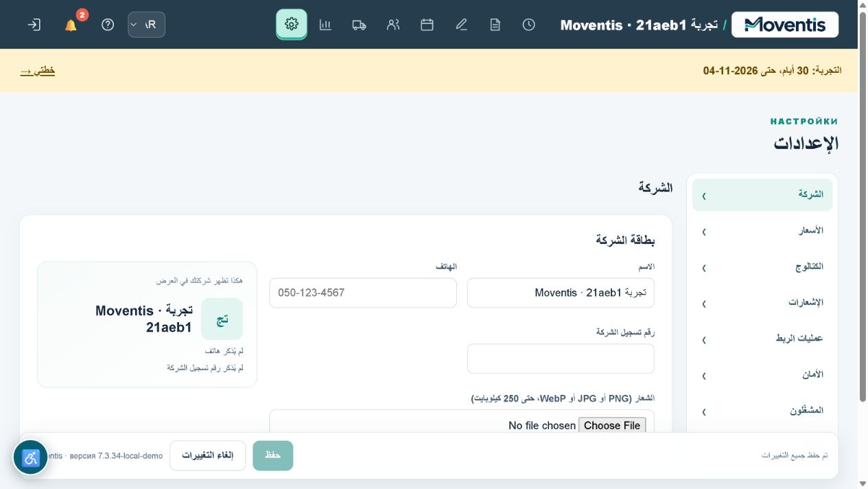Click the help question mark icon
This screenshot has width=868, height=489.
(x=108, y=25)
